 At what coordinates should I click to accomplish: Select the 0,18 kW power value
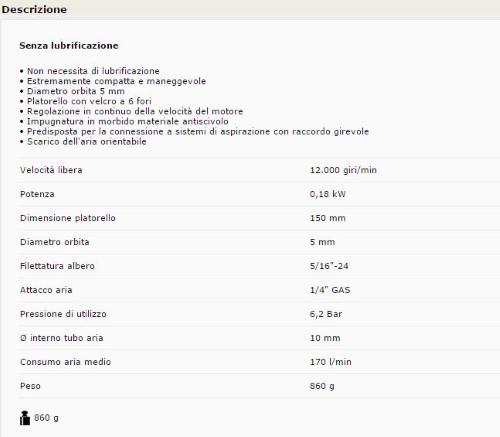tap(327, 194)
